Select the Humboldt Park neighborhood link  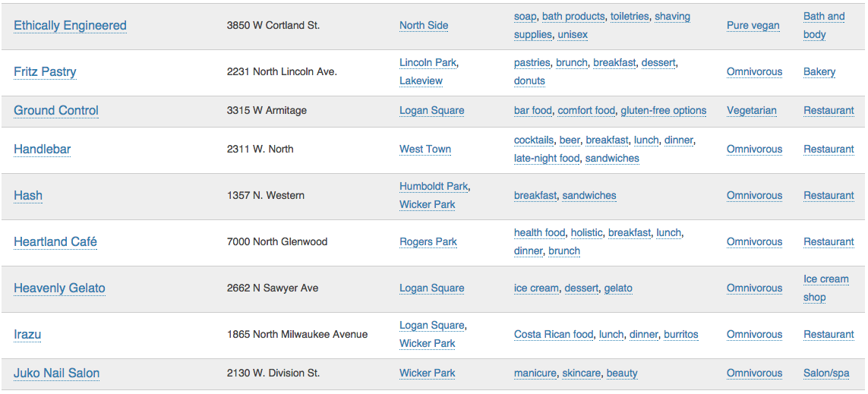pyautogui.click(x=434, y=187)
